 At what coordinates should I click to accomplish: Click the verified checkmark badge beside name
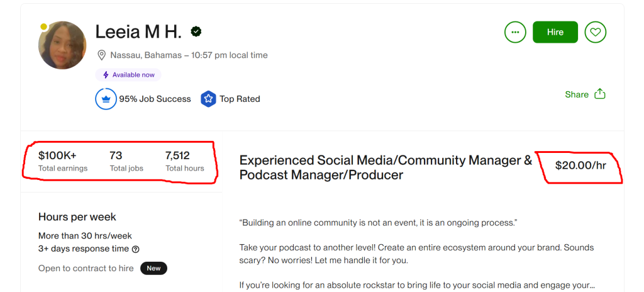196,31
